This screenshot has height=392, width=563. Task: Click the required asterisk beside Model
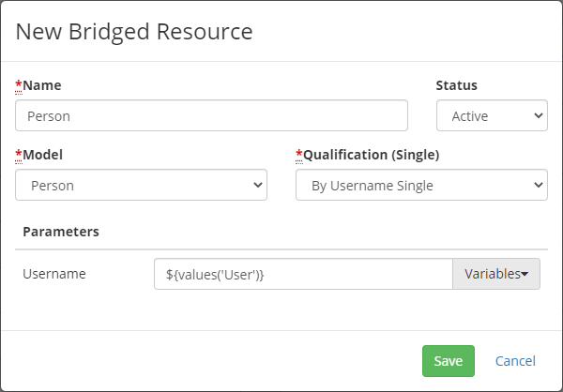(x=19, y=154)
